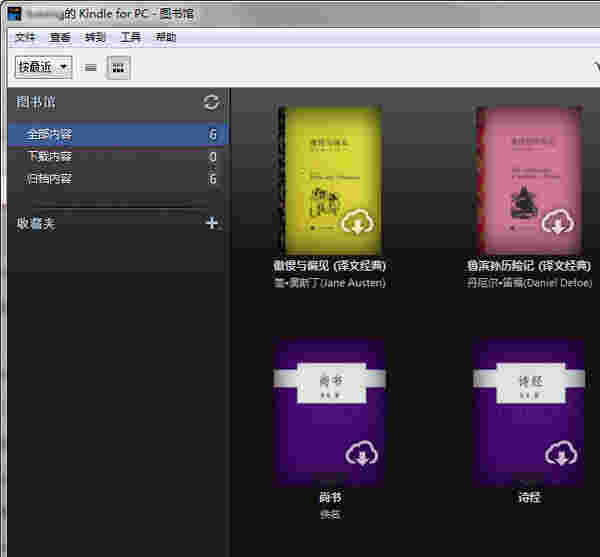Image resolution: width=600 pixels, height=557 pixels.
Task: Select 归档内容 in library sidebar
Action: (50, 179)
